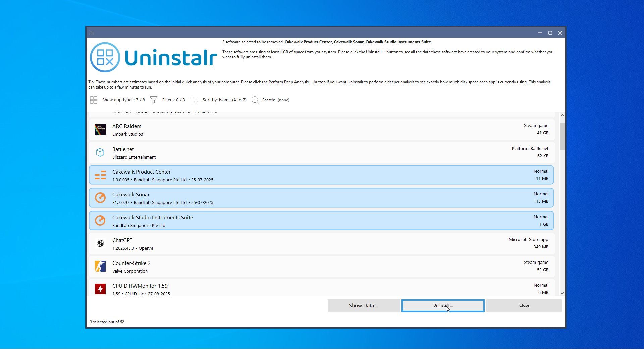Open the hamburger menu in title bar
Screen dimensions: 644x349
point(92,33)
